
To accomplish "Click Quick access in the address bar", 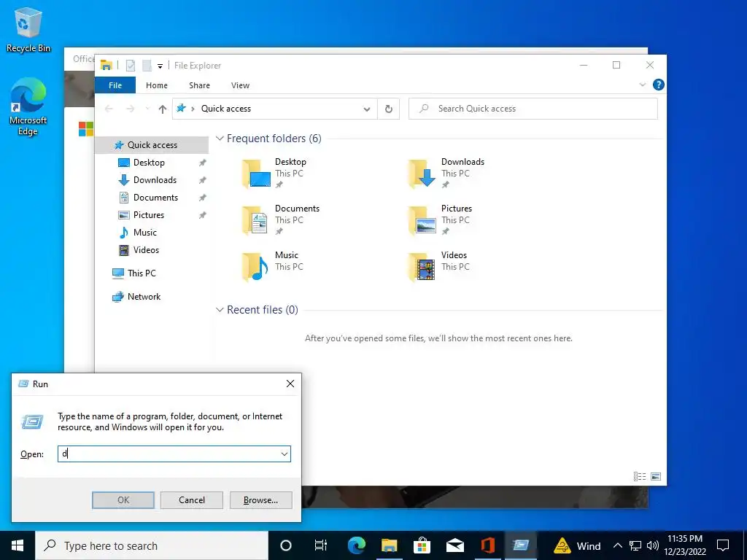I will coord(226,109).
